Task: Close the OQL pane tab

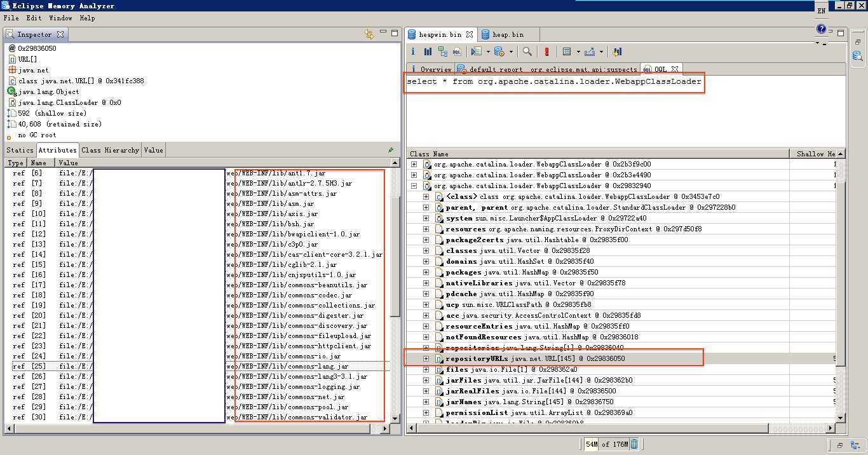Action: (675, 69)
